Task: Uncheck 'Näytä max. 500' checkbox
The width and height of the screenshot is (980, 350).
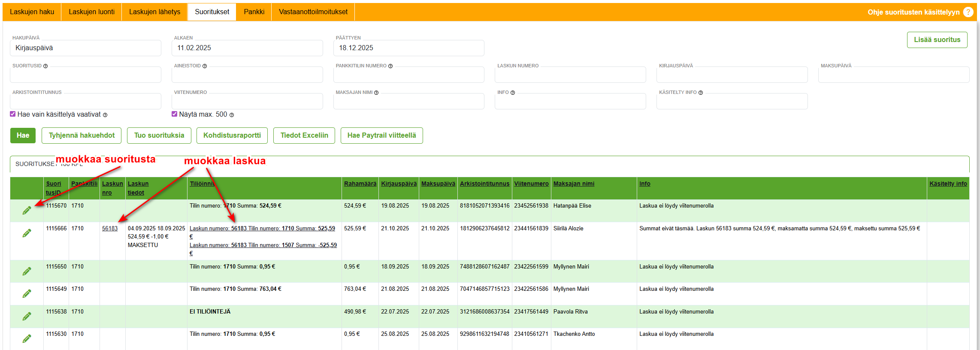Action: pyautogui.click(x=174, y=114)
